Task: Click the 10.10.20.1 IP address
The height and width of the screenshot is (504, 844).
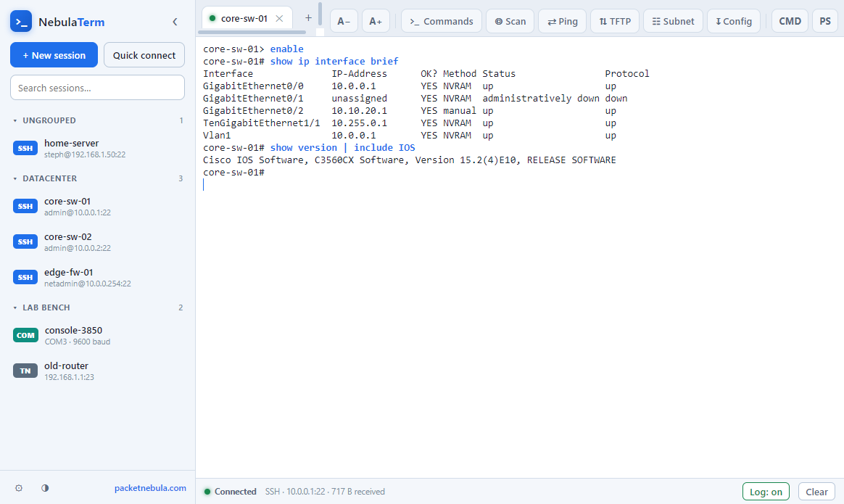Action: point(359,111)
